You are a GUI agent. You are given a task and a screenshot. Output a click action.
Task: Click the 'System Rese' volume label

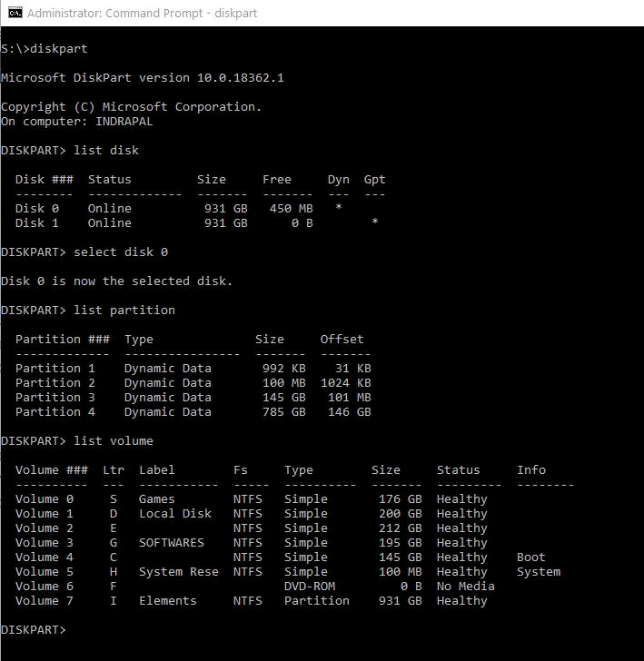pos(179,572)
